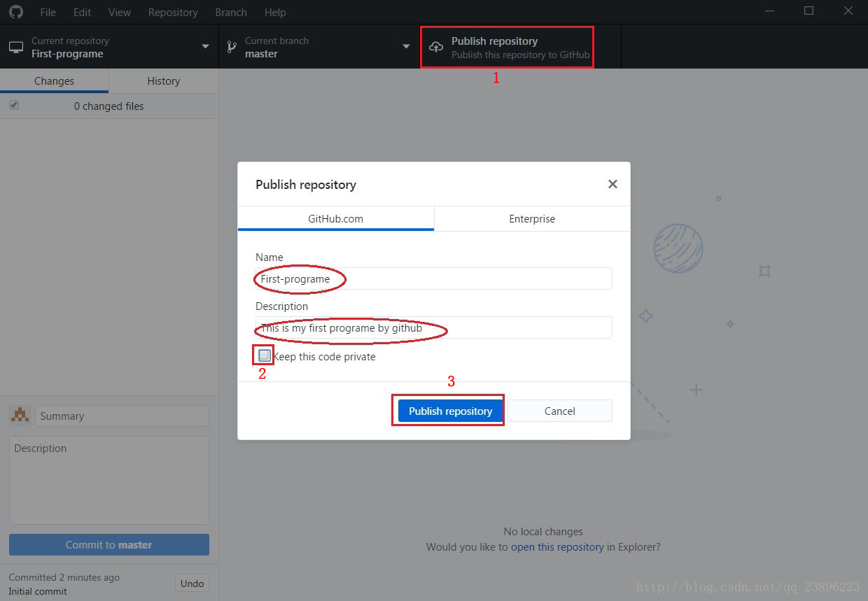Focus the dialog Description input field
The width and height of the screenshot is (868, 601).
click(434, 327)
